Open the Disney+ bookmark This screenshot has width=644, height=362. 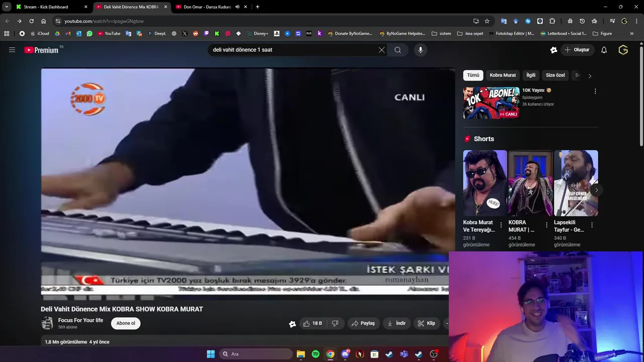coord(258,34)
